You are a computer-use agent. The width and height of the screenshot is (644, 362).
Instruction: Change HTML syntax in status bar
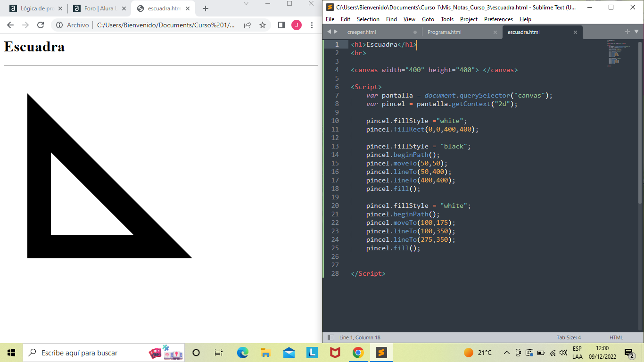tap(616, 337)
